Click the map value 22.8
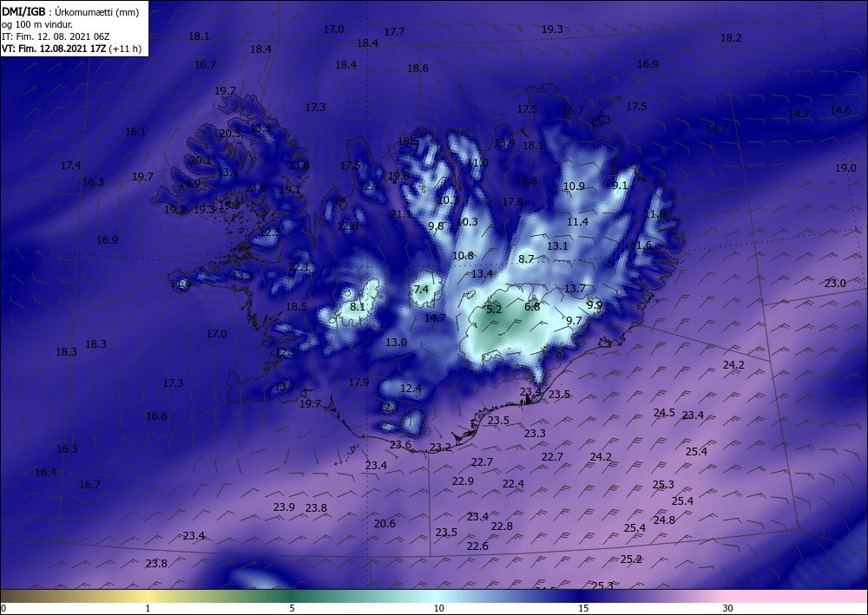Image resolution: width=868 pixels, height=615 pixels. pos(502,527)
